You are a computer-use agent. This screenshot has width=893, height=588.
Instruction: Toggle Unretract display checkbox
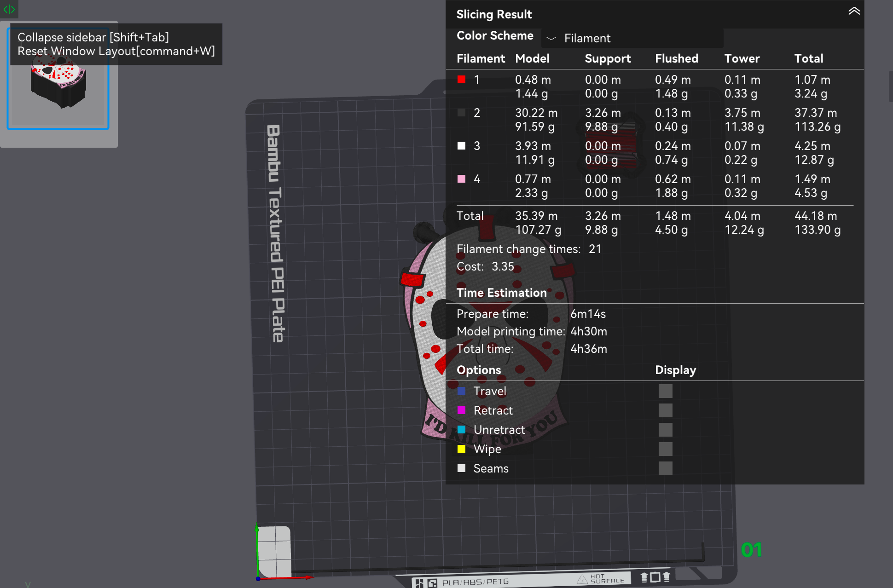pyautogui.click(x=665, y=430)
